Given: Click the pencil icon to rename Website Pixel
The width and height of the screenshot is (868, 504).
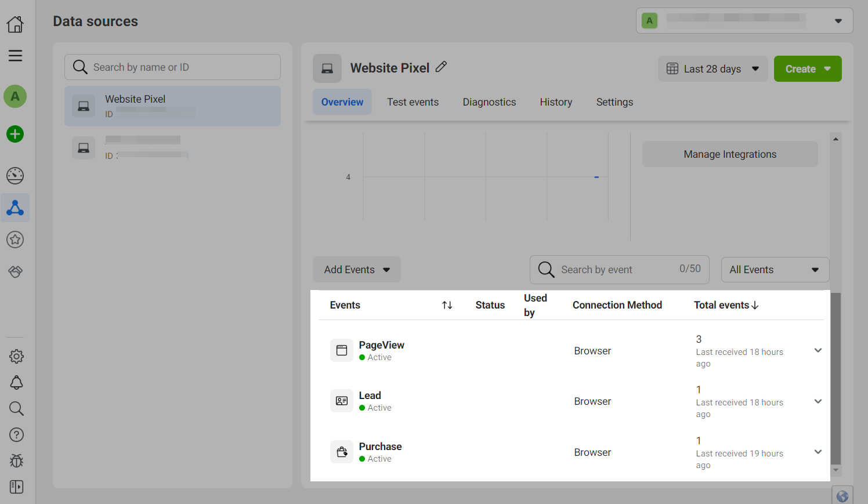Looking at the screenshot, I should coord(441,67).
